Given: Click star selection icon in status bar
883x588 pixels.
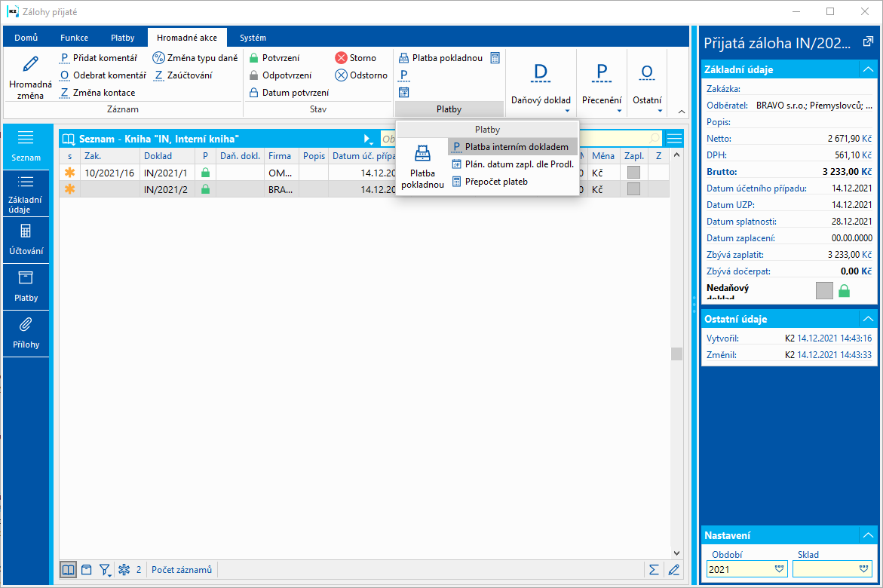Looking at the screenshot, I should pos(124,570).
